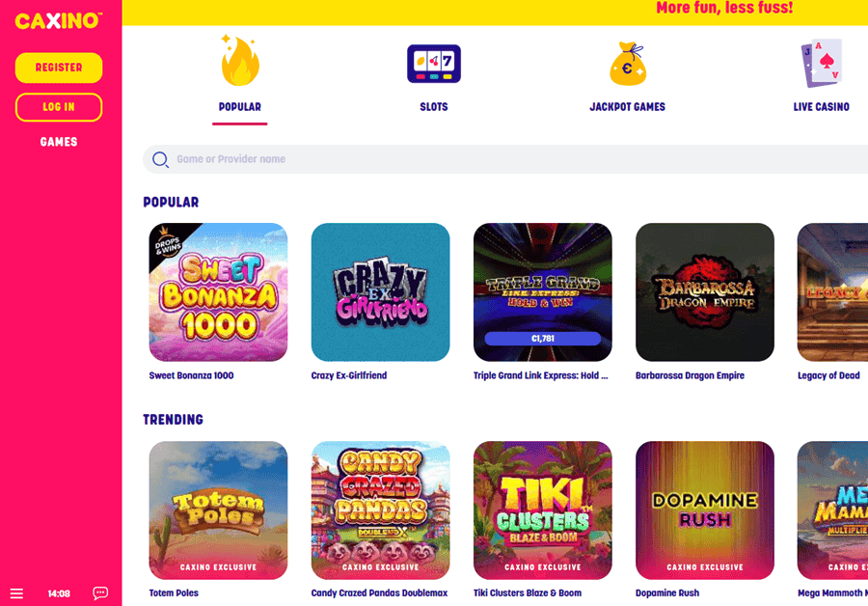Click the search magnifier icon
Image resolution: width=868 pixels, height=606 pixels.
coord(160,159)
